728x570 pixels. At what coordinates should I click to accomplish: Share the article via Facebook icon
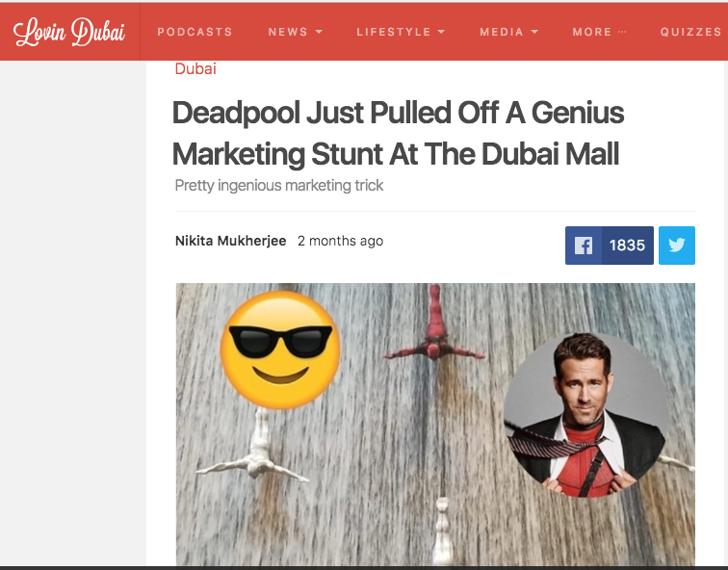click(584, 246)
